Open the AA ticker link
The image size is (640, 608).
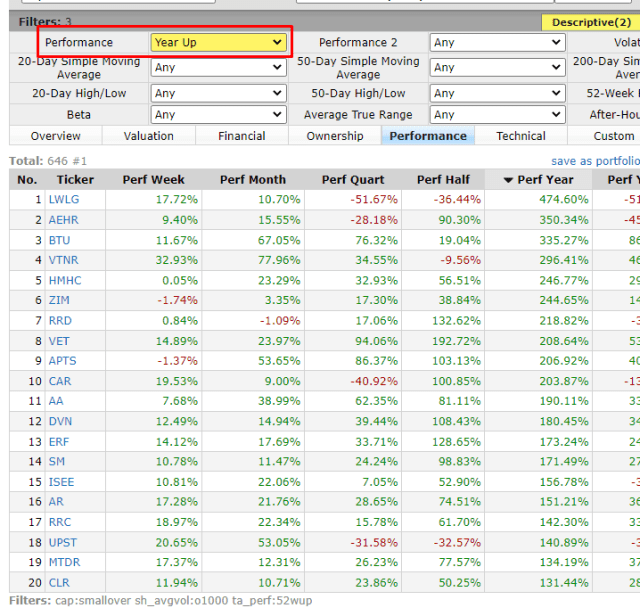pyautogui.click(x=56, y=401)
